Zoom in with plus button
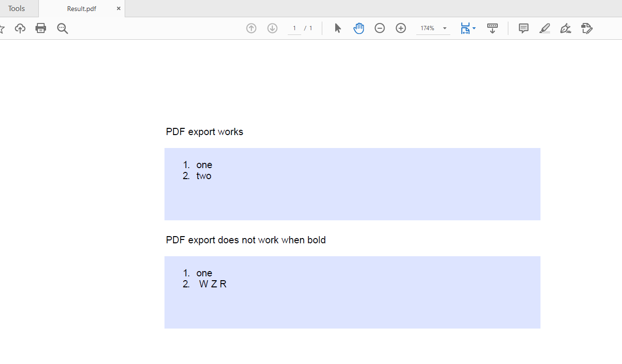 (x=401, y=28)
